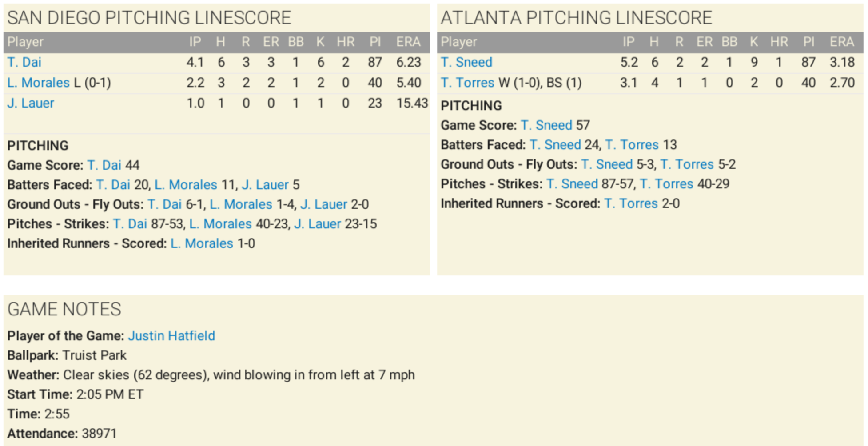This screenshot has height=446, width=868.
Task: Open T. Torres in Inherited Runners line
Action: pyautogui.click(x=631, y=203)
